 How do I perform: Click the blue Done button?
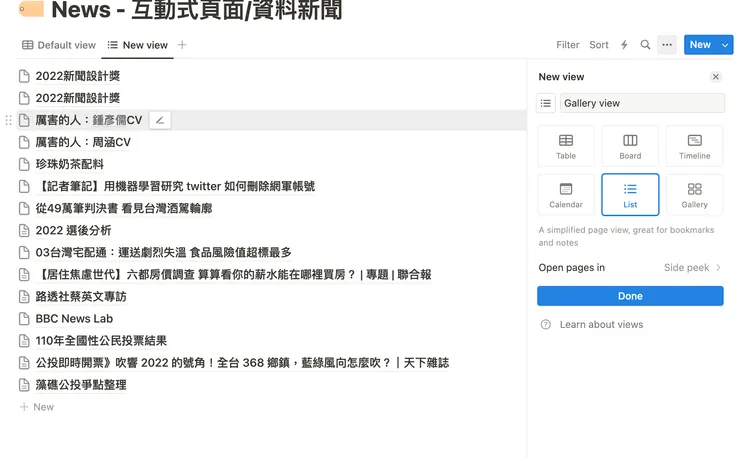pos(630,296)
